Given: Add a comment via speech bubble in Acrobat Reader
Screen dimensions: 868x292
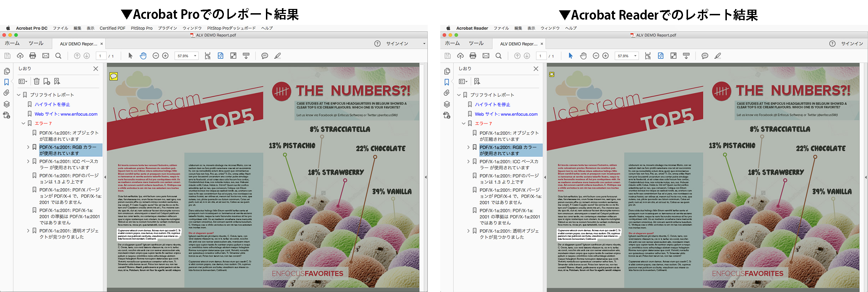Looking at the screenshot, I should click(x=705, y=56).
